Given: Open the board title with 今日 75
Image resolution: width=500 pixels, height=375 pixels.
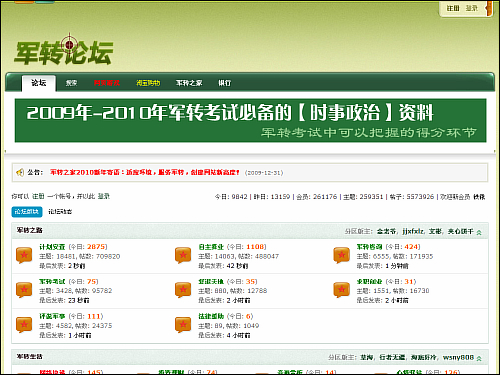Looking at the screenshot, I should pos(52,282).
